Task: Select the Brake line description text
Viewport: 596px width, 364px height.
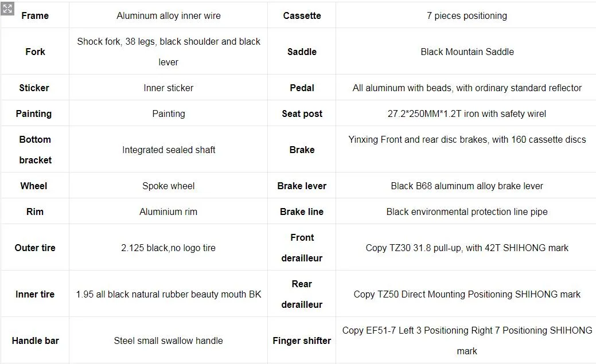Action: (466, 212)
